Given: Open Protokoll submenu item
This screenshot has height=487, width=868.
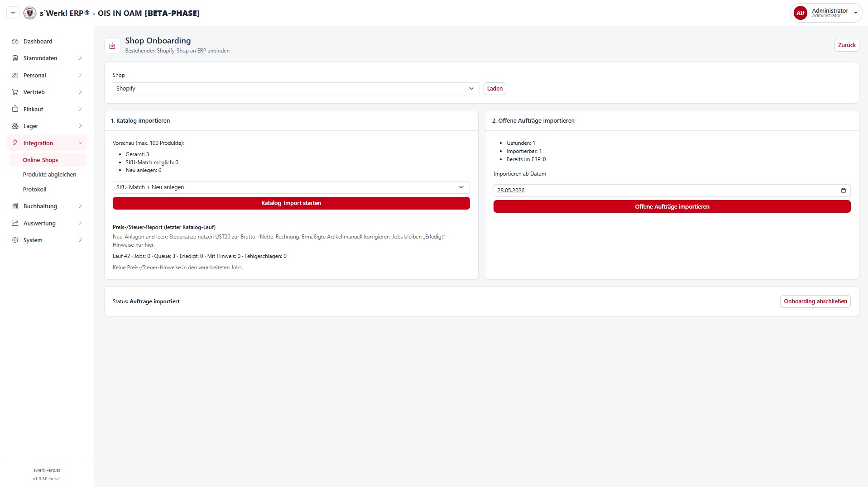Looking at the screenshot, I should (x=48, y=189).
